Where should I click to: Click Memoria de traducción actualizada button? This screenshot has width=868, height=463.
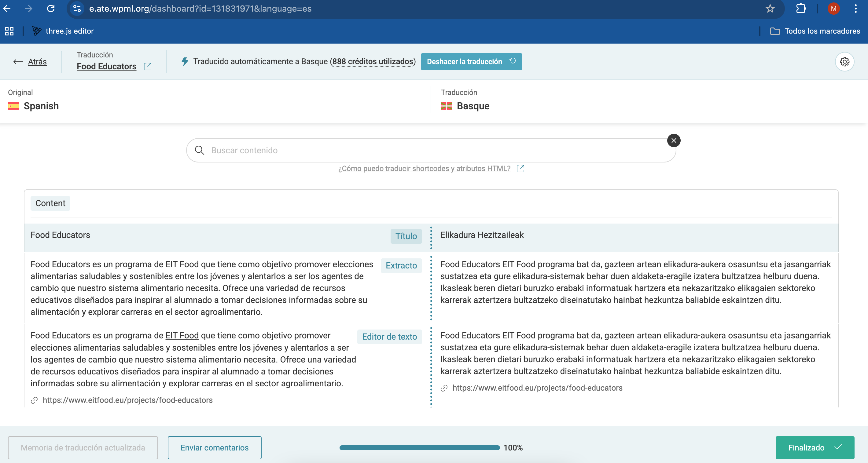tap(83, 447)
